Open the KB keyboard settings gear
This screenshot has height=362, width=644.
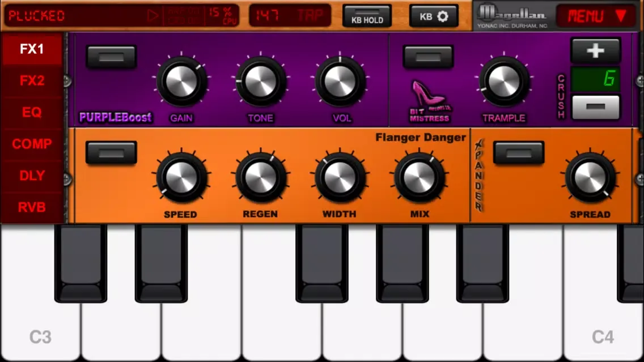click(434, 16)
